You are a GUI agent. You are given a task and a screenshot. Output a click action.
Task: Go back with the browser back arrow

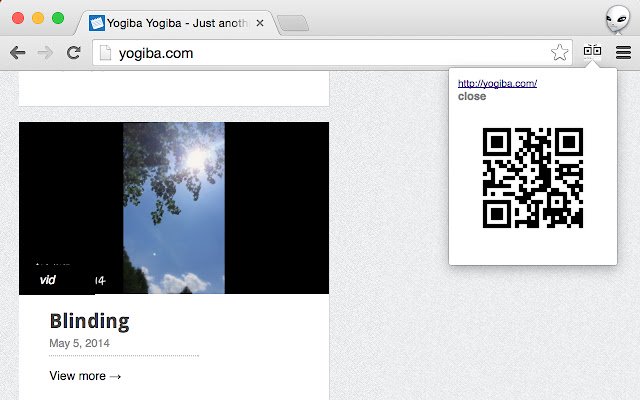pyautogui.click(x=18, y=53)
